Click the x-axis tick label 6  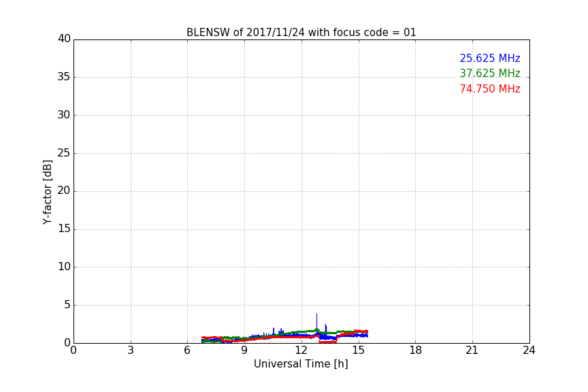click(187, 350)
